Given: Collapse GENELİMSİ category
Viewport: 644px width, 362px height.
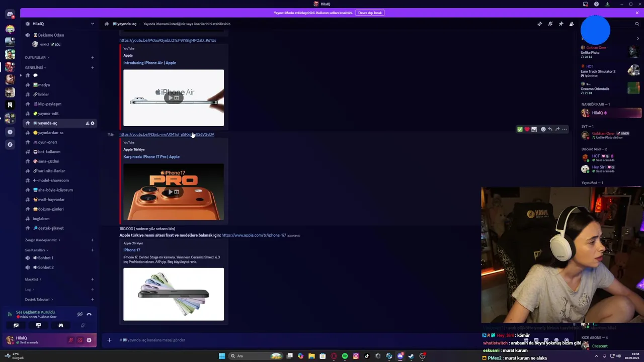Looking at the screenshot, I should [x=35, y=67].
